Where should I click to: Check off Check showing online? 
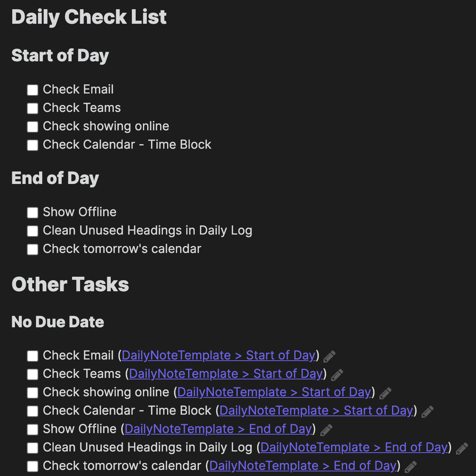[x=32, y=126]
